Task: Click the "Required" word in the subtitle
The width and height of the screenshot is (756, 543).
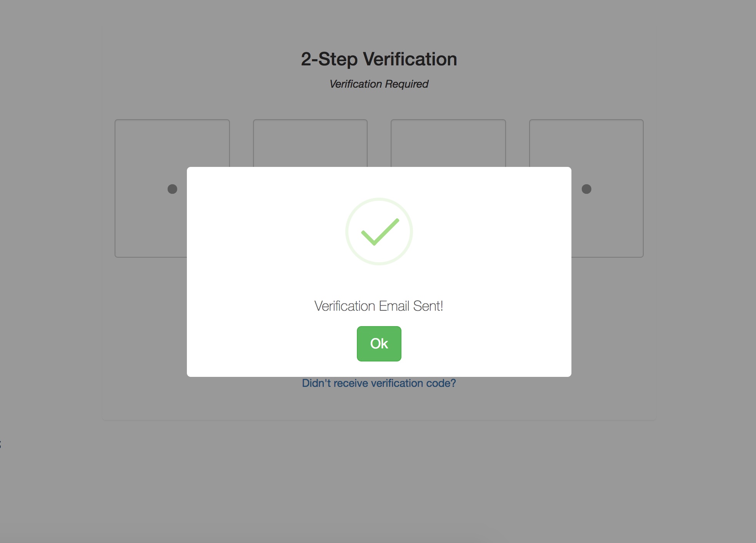Action: coord(406,84)
